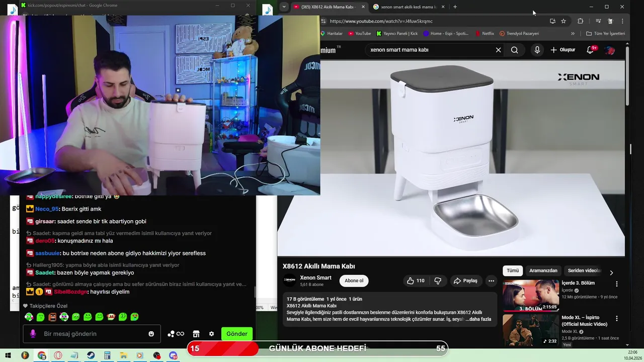Bookmark this page with the star icon
The width and height of the screenshot is (644, 362).
tap(563, 21)
